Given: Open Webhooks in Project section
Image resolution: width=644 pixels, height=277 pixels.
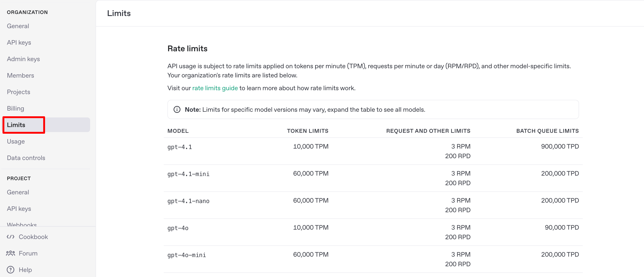Looking at the screenshot, I should tap(22, 224).
